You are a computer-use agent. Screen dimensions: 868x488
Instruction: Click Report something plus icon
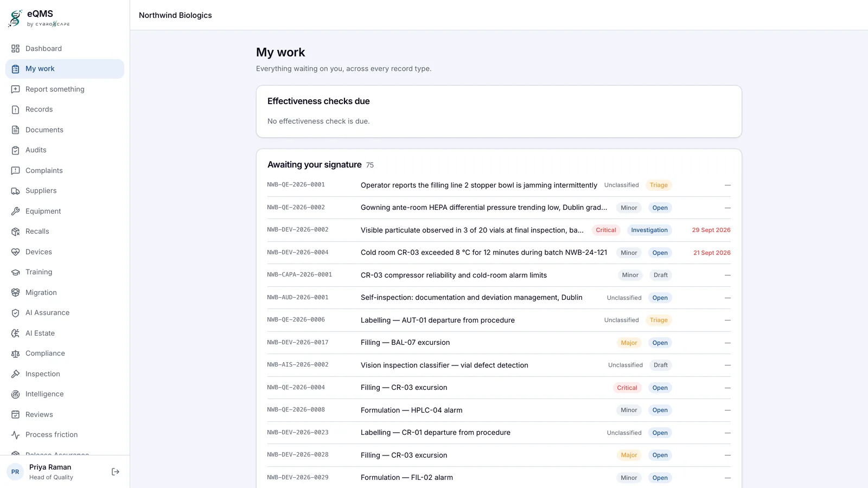[x=15, y=89]
